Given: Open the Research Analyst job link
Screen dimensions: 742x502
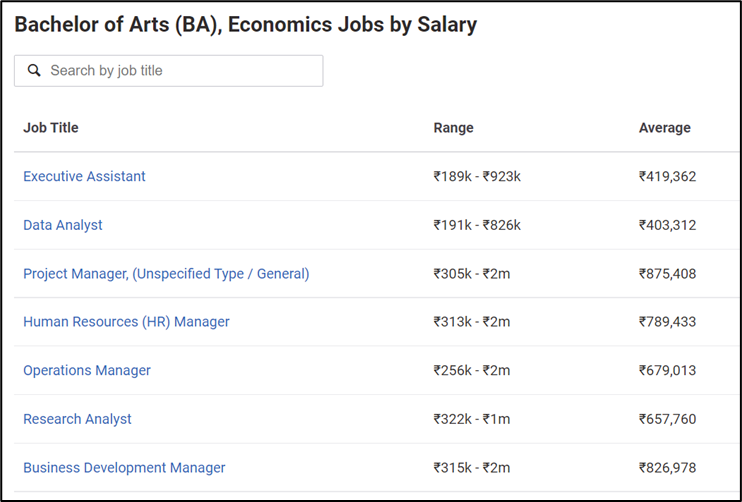Looking at the screenshot, I should tap(77, 419).
